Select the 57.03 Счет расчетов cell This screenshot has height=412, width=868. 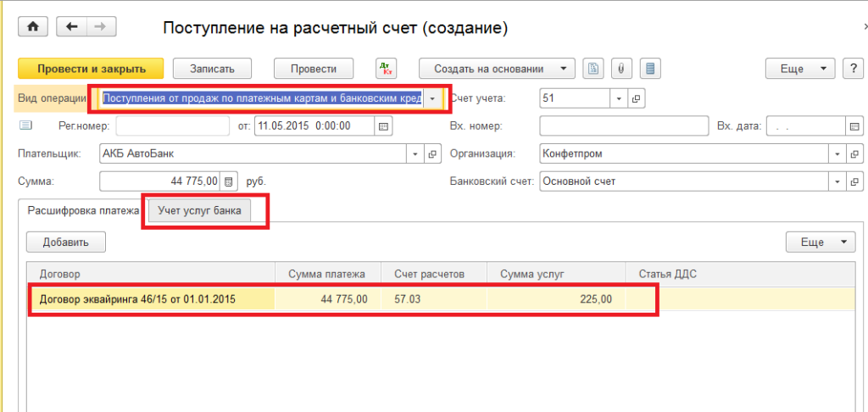[433, 299]
